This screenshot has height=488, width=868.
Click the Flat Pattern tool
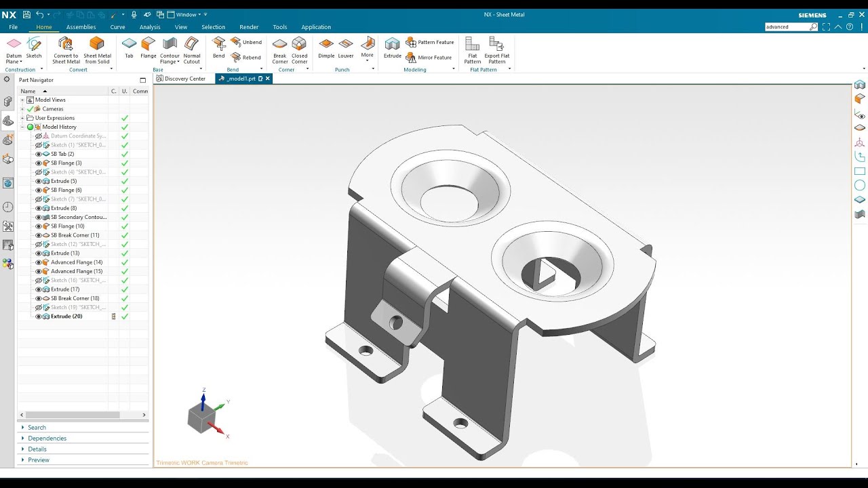473,51
